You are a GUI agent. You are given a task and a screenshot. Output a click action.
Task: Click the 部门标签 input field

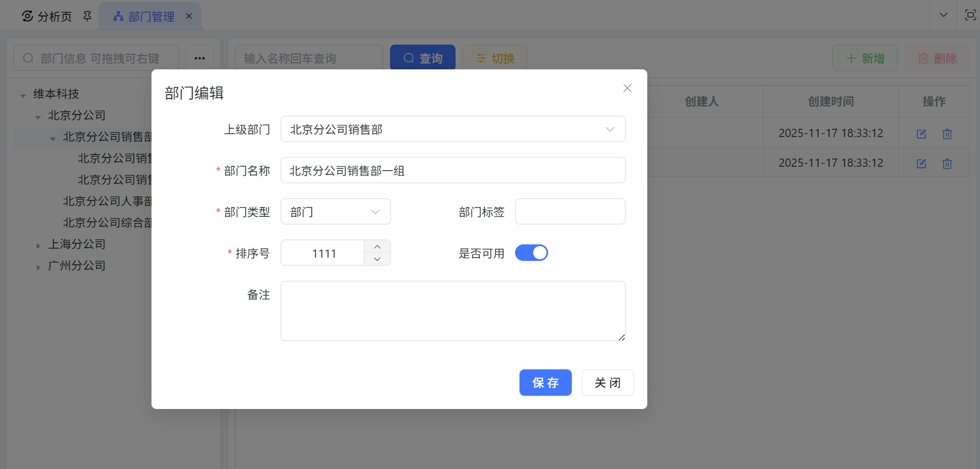(570, 212)
